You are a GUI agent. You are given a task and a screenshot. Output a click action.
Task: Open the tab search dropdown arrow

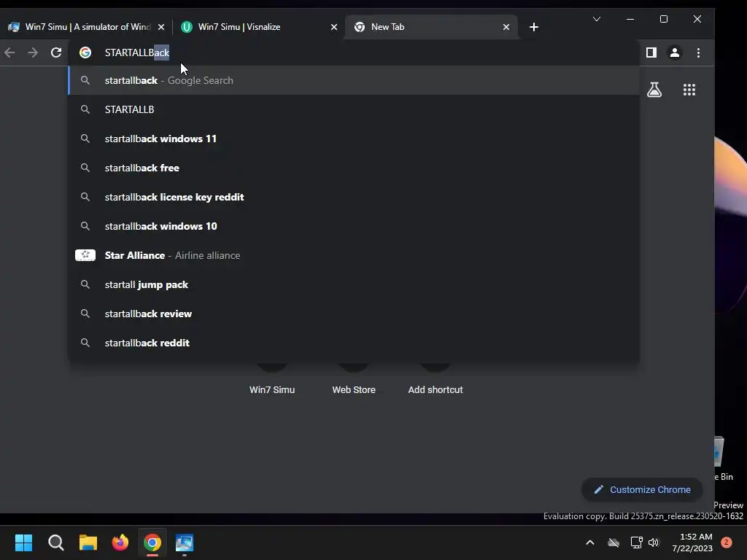pyautogui.click(x=597, y=19)
